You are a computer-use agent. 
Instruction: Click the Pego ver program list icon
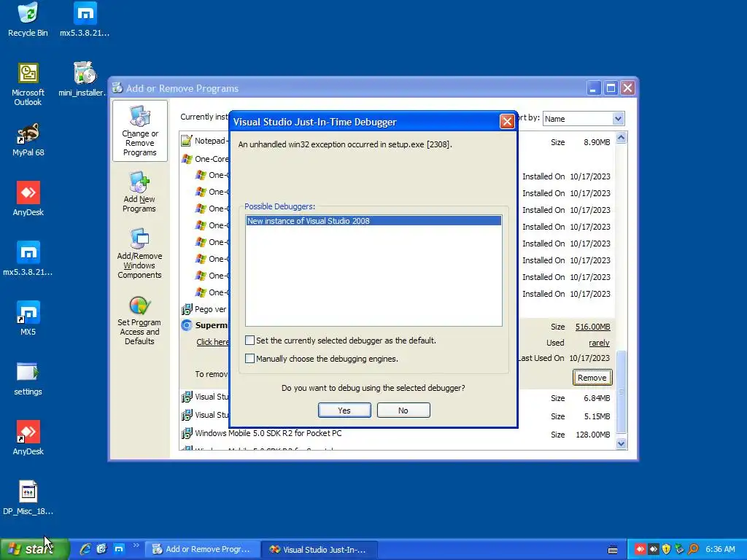click(x=186, y=309)
